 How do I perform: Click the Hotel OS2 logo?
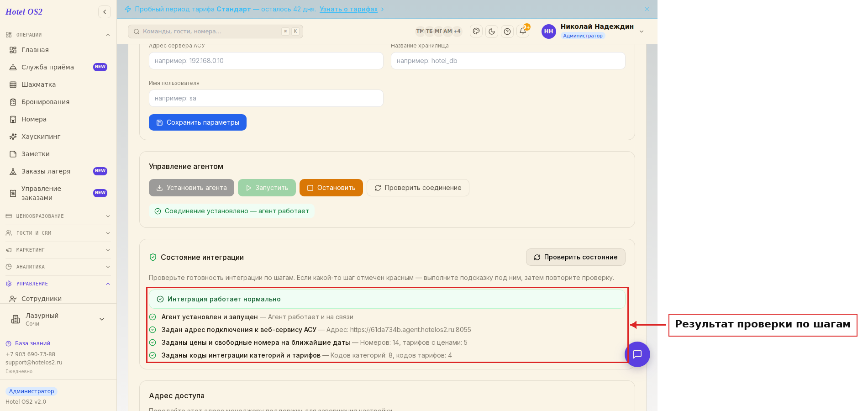[24, 12]
